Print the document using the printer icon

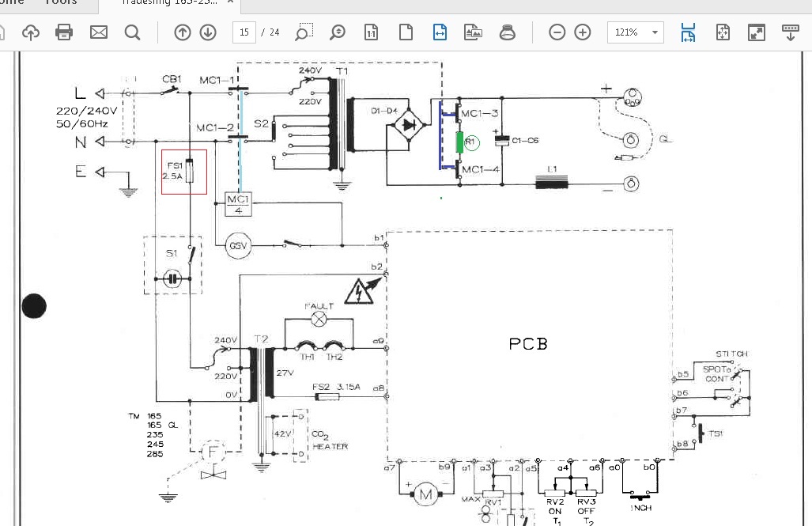(64, 32)
